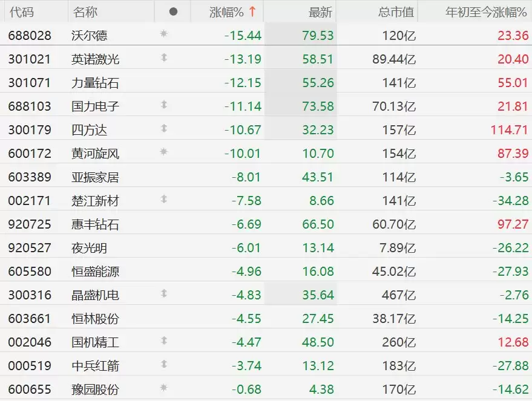Click the marker icon in 沃尔德 row
Screen dimensions: 532x401
coord(163,33)
